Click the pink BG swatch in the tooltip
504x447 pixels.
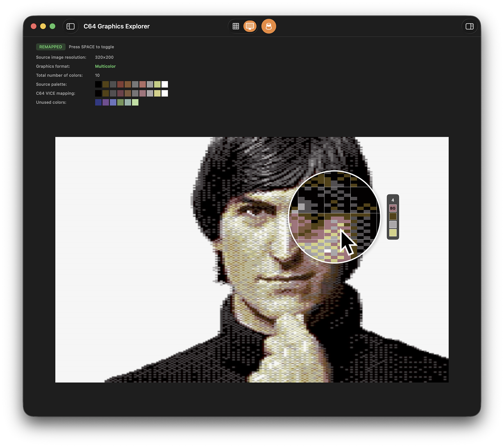coord(393,208)
